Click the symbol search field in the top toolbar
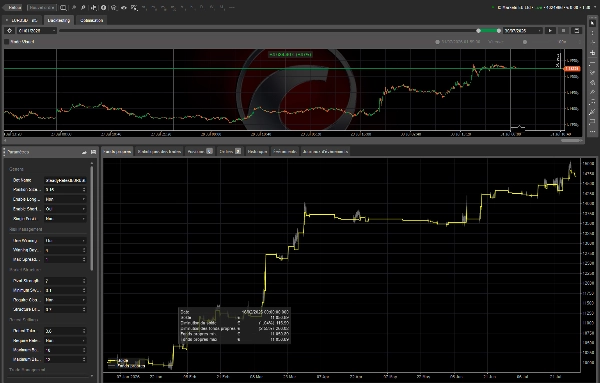The width and height of the screenshot is (600, 383). 42,7
